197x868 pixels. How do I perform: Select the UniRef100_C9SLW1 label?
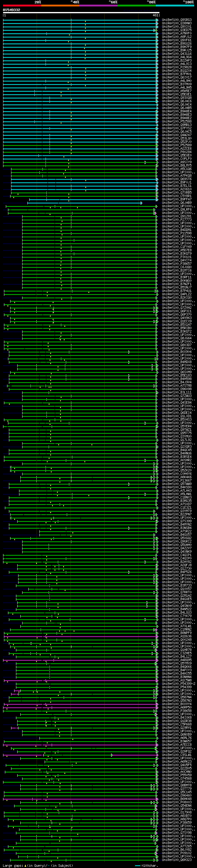(x=177, y=755)
